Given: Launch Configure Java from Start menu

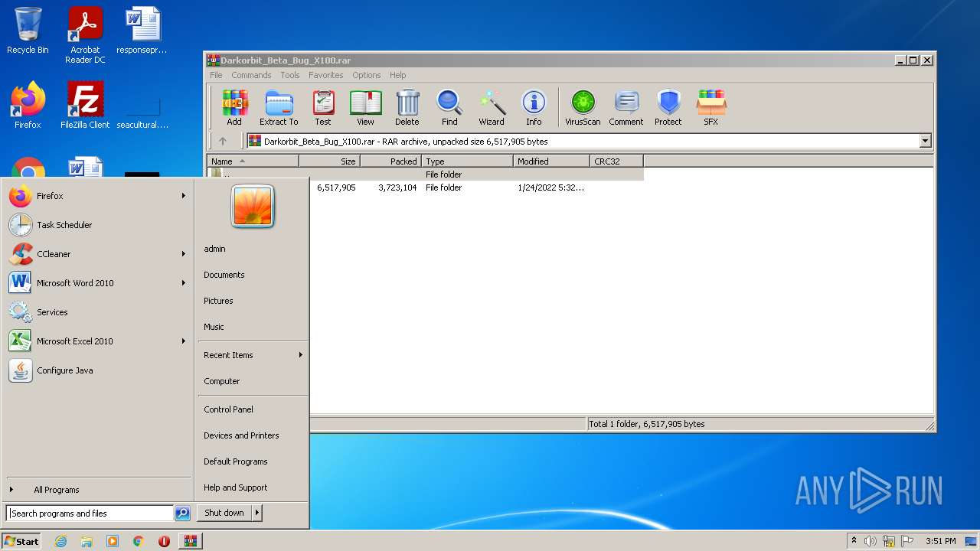Looking at the screenshot, I should (98, 370).
